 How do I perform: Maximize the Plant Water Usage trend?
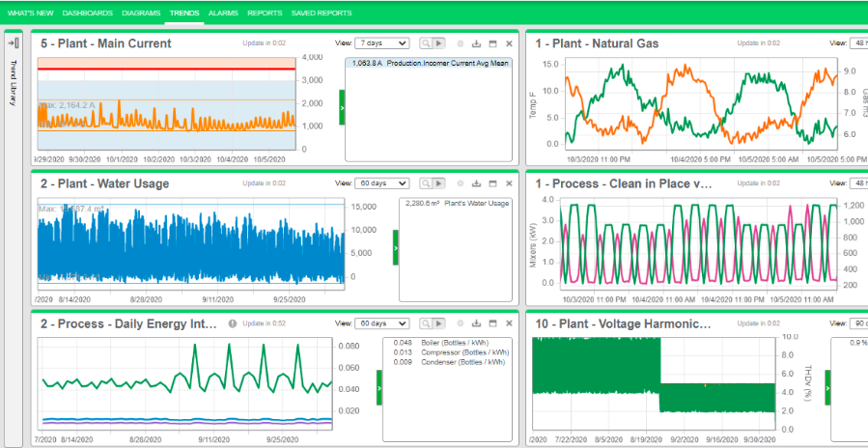[492, 183]
